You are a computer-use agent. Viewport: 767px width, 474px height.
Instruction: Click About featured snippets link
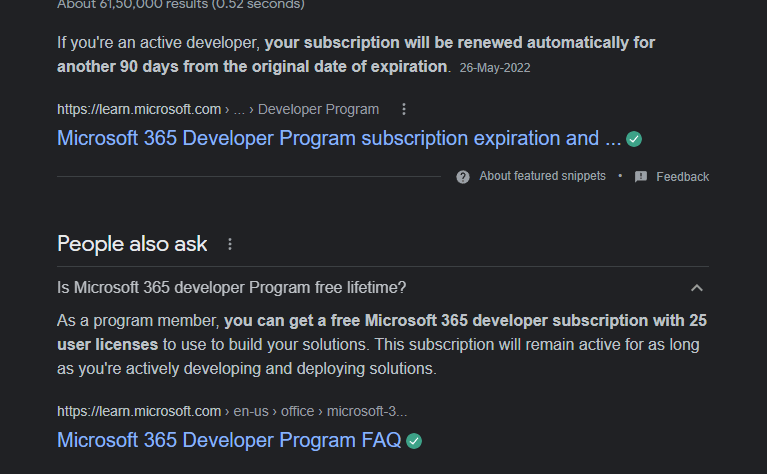pos(542,176)
